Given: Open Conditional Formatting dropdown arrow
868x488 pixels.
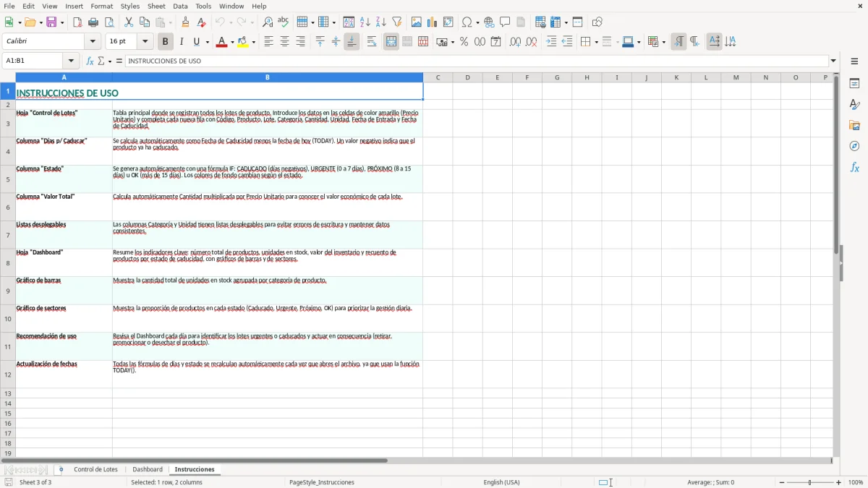Looking at the screenshot, I should point(663,42).
